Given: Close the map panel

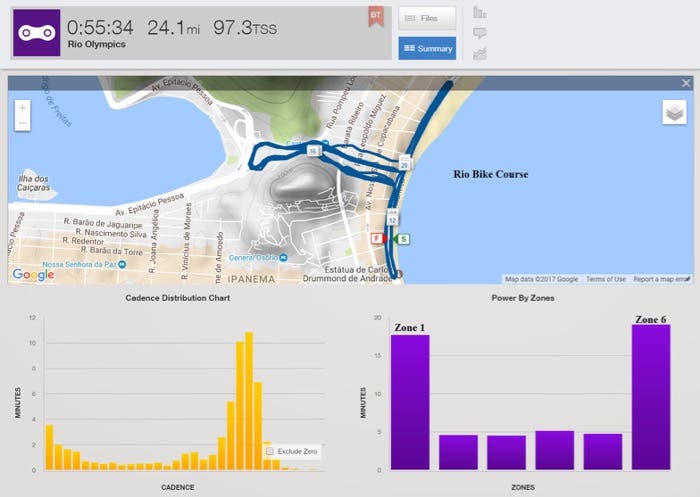Looking at the screenshot, I should click(686, 83).
